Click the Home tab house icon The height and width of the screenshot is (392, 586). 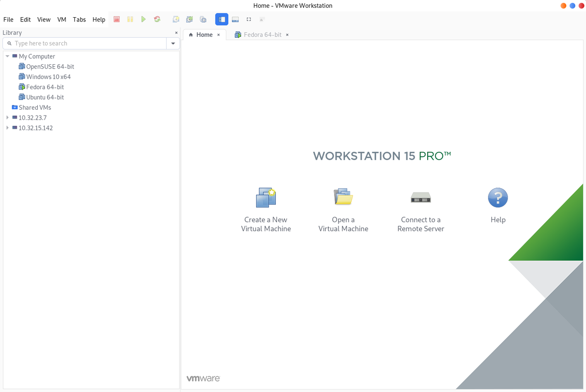click(x=191, y=35)
